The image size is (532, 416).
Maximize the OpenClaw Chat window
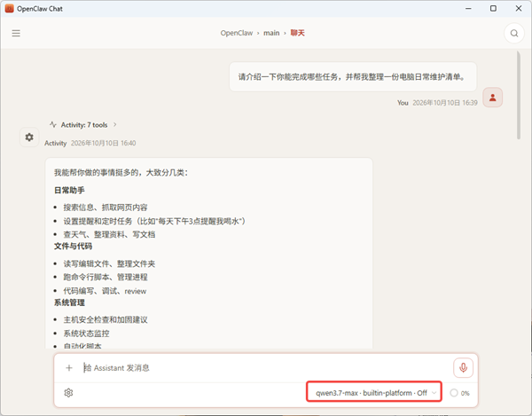click(x=493, y=9)
